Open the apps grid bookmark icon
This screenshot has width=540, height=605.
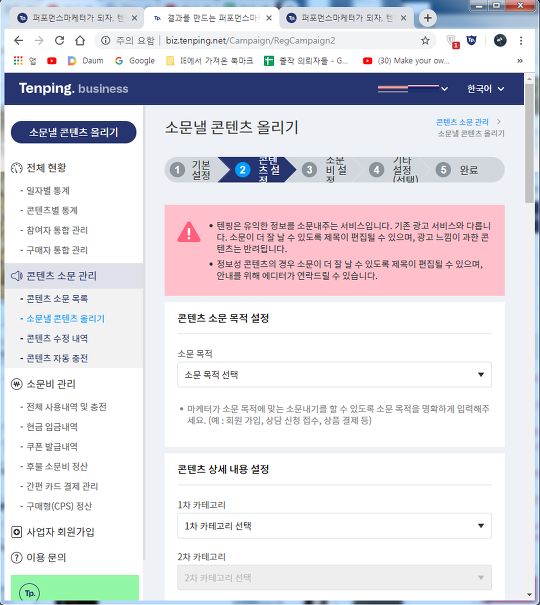(18, 61)
